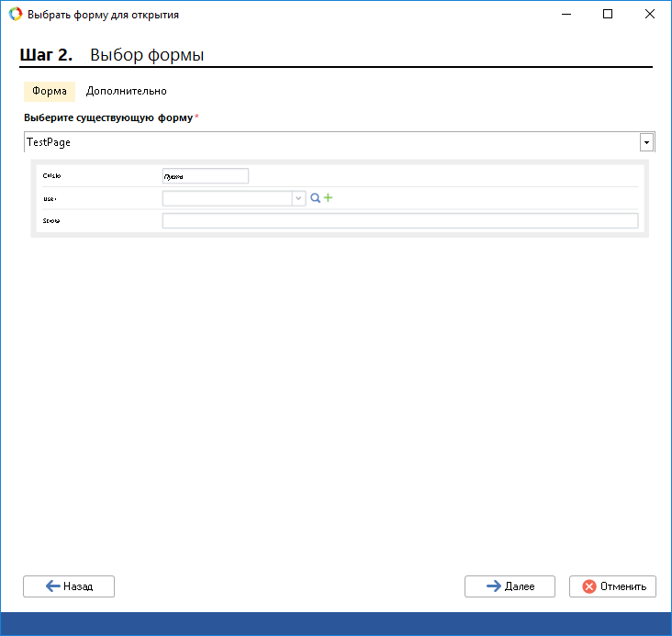This screenshot has height=636, width=672.
Task: Minimize the form selection window
Action: click(x=565, y=15)
